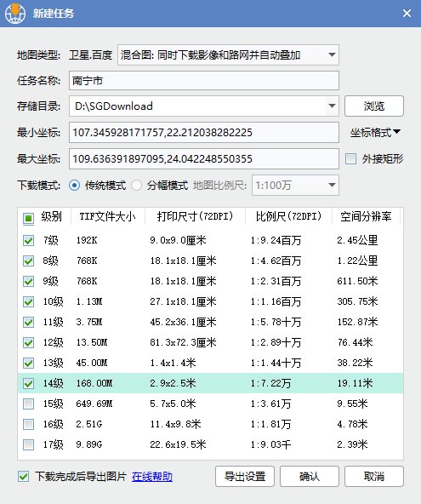Close the 新建任务 dialog
The width and height of the screenshot is (421, 504).
click(x=407, y=13)
